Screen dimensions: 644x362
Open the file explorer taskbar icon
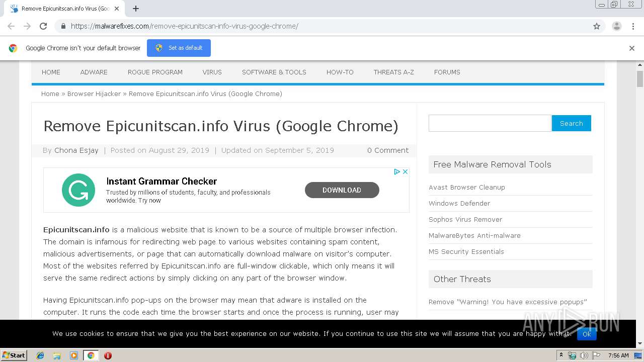[57, 355]
